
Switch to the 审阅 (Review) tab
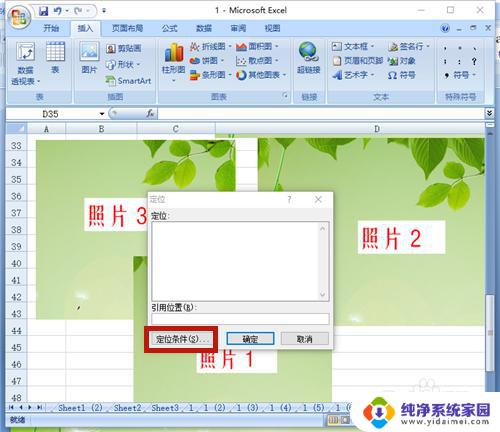pos(238,28)
